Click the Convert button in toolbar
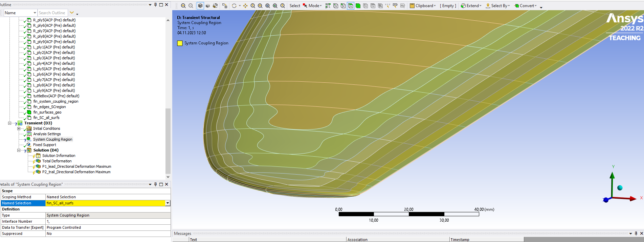The image size is (644, 242). tap(525, 6)
